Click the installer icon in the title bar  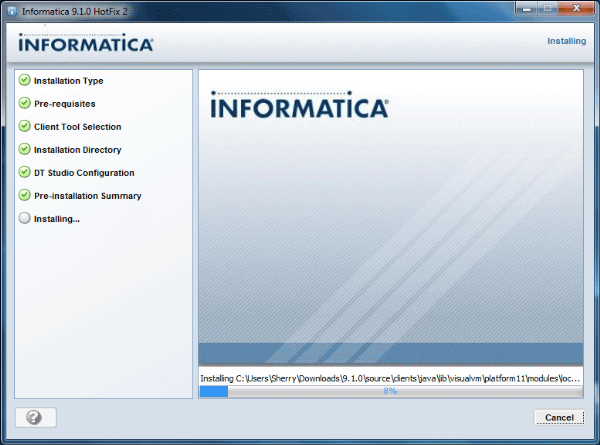pos(12,11)
